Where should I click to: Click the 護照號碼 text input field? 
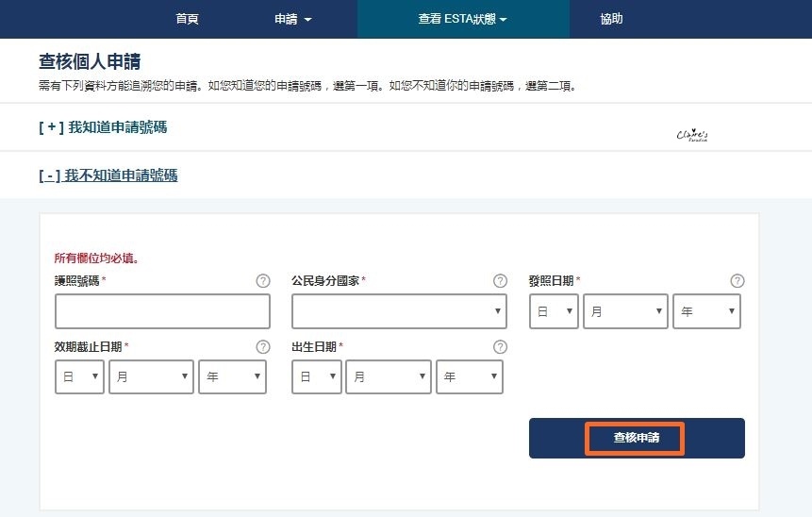pos(162,311)
